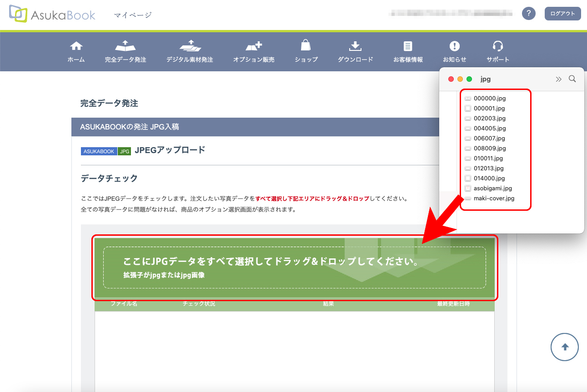Select file 010011.jpg in Finder

pos(484,158)
